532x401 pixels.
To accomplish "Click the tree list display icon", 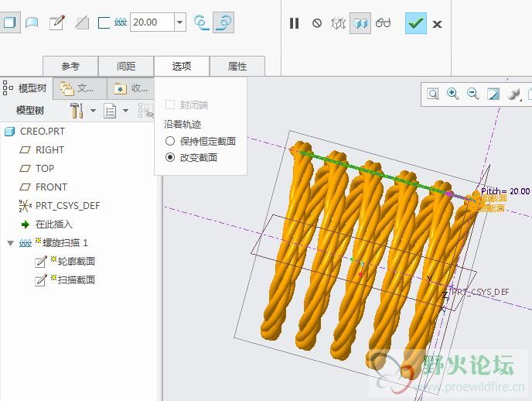I will (x=110, y=111).
